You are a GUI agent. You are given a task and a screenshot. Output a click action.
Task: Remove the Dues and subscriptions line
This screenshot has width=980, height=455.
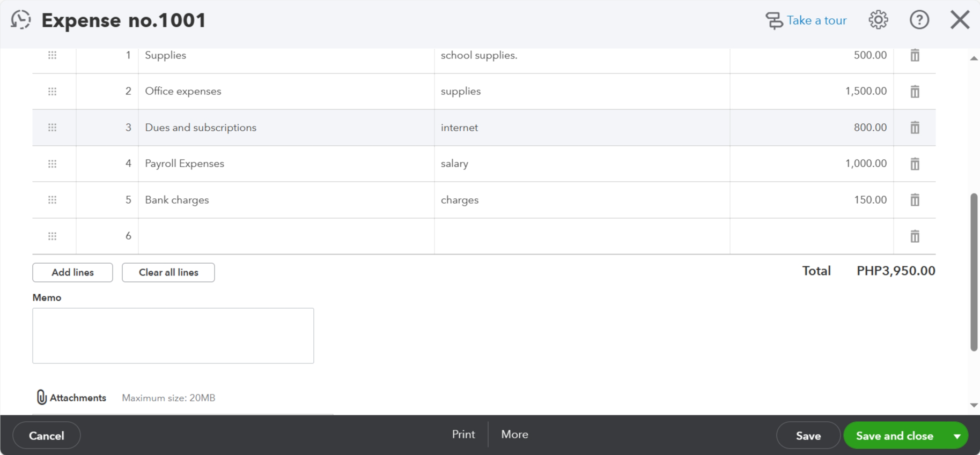[915, 128]
